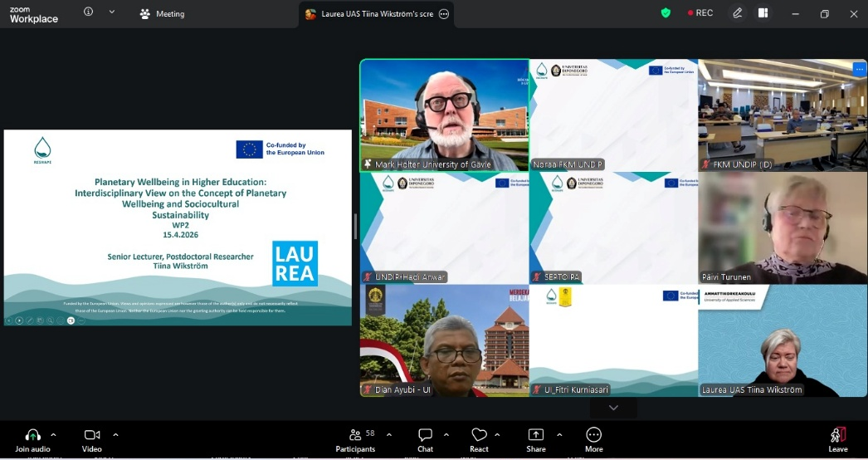Viewport: 868px width, 460px height.
Task: Click the Share screen icon
Action: coord(536,435)
